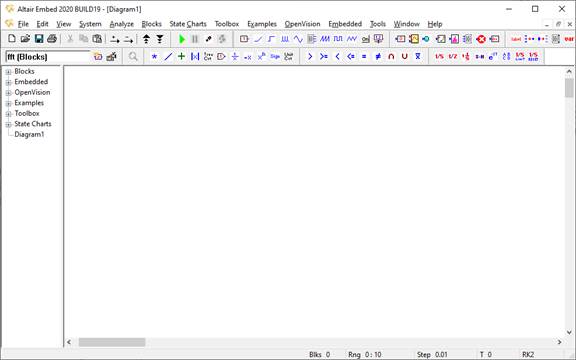Insert logical OR (union) block

[404, 57]
